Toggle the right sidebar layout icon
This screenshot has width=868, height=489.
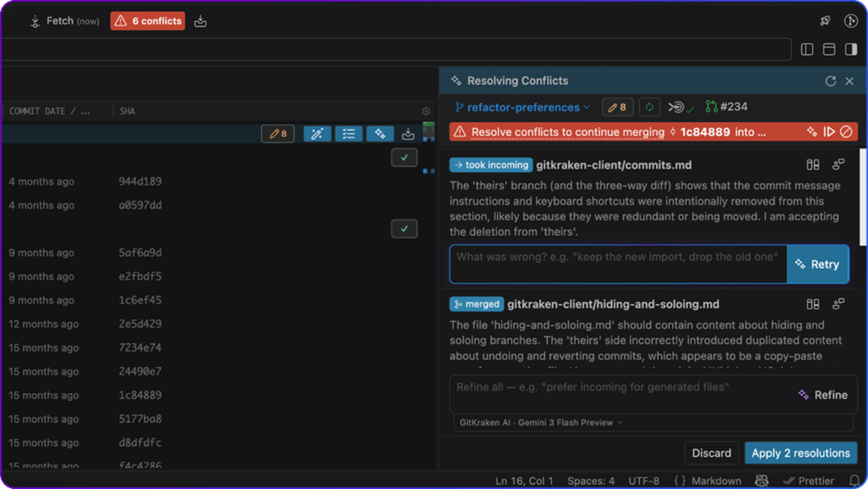851,49
